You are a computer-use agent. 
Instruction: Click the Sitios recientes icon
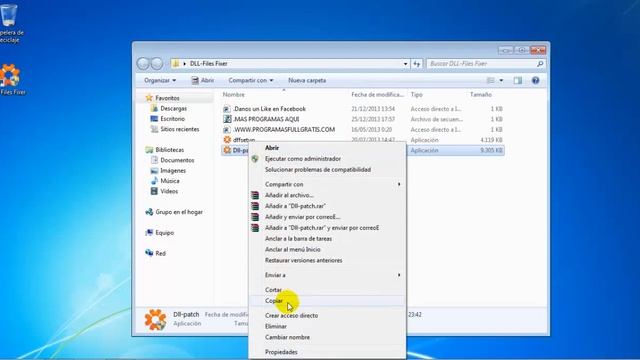click(154, 129)
